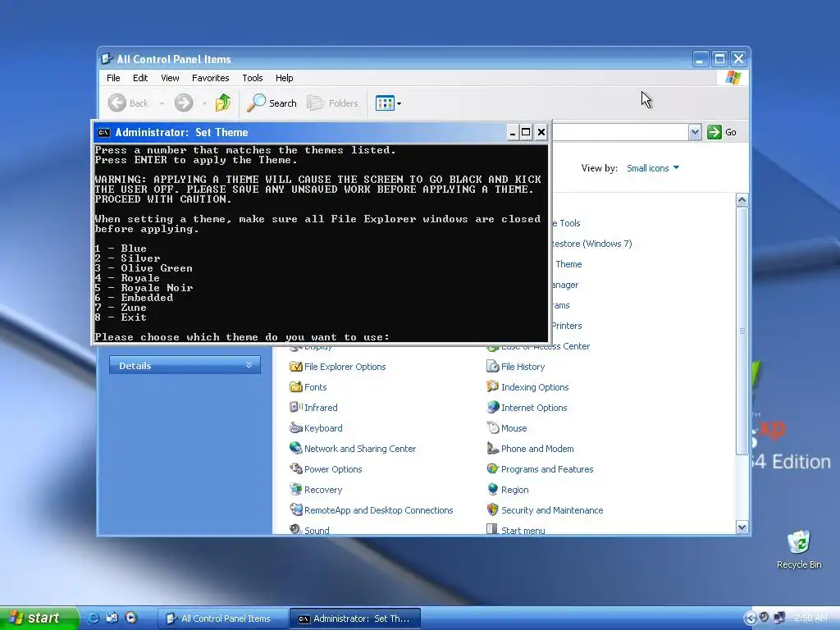This screenshot has height=630, width=840.
Task: Open the Views dropdown arrow
Action: 399,103
